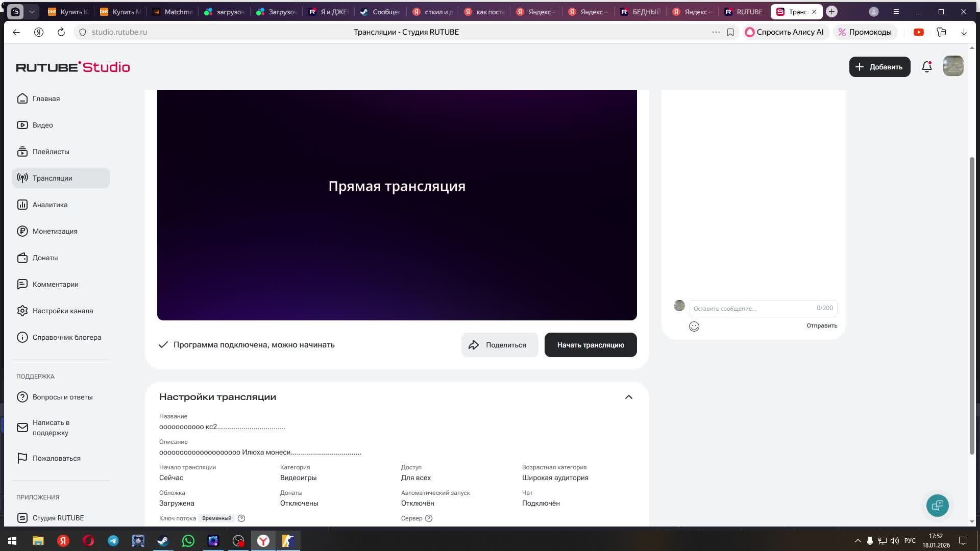The width and height of the screenshot is (980, 551).
Task: Click the browser back arrow
Action: pyautogui.click(x=16, y=32)
